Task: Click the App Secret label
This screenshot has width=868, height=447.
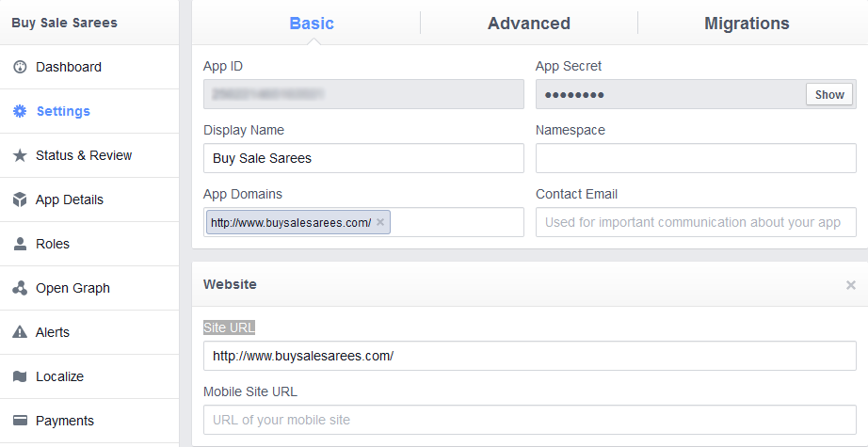Action: [x=569, y=67]
